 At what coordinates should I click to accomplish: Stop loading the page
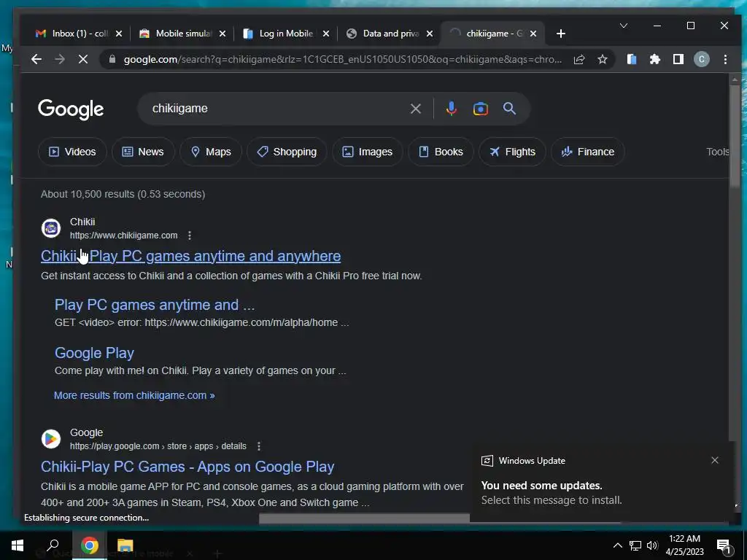click(83, 60)
